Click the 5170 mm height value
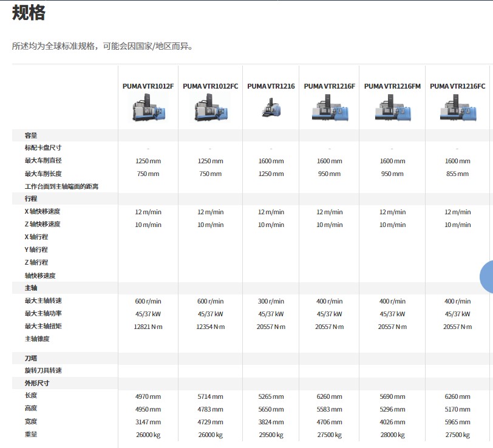Screen dimensions: 493x448 pos(457,410)
